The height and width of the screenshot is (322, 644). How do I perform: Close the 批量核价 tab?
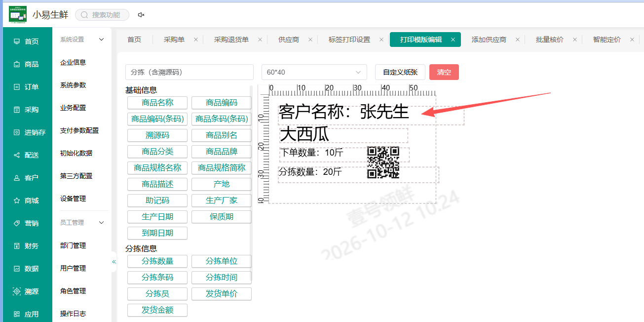(574, 40)
